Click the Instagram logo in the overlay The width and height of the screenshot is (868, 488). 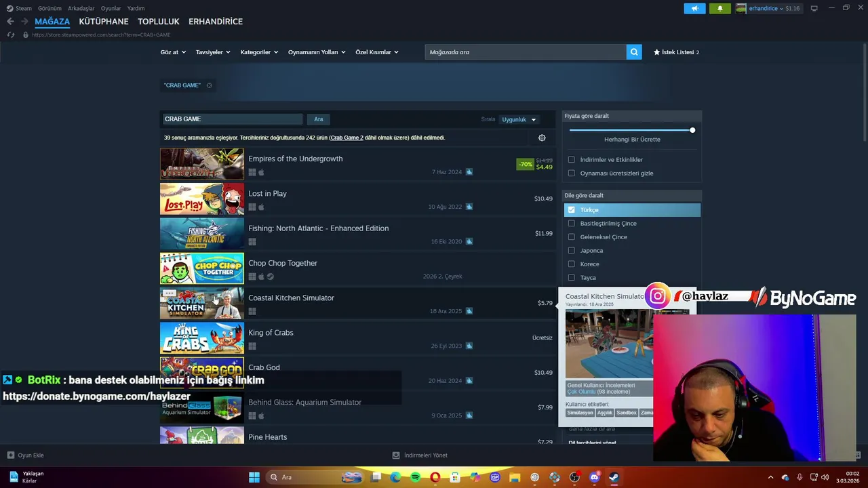(x=657, y=296)
